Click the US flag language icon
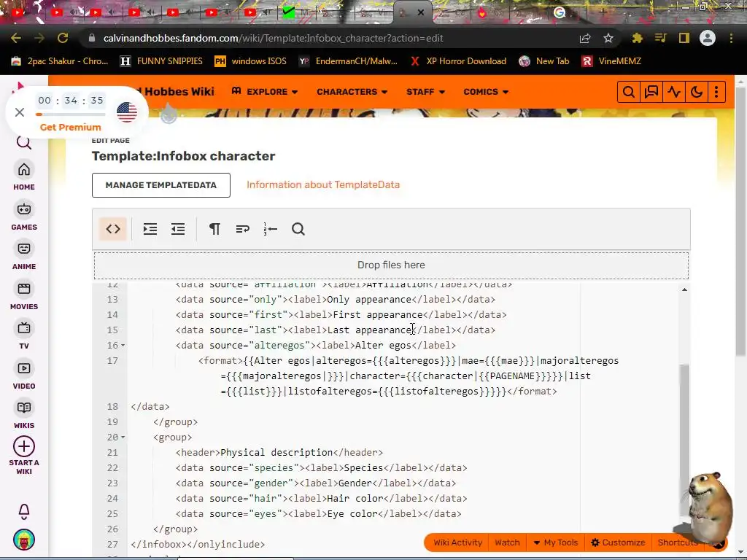This screenshot has width=747, height=560. [x=127, y=112]
